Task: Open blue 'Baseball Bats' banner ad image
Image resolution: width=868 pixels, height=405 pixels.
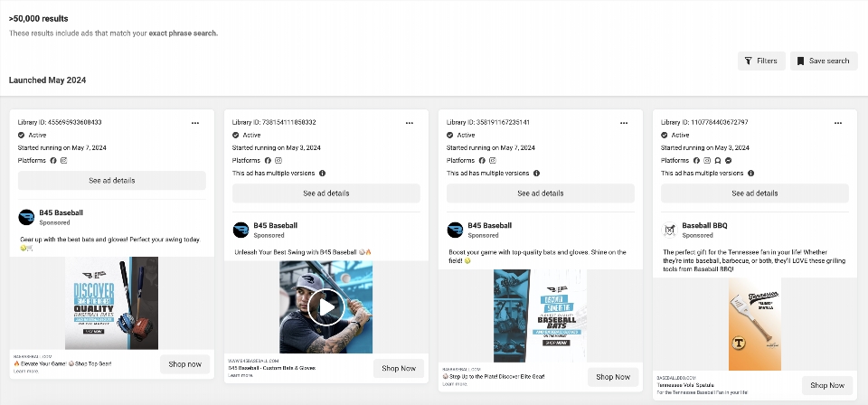Action: [x=541, y=316]
